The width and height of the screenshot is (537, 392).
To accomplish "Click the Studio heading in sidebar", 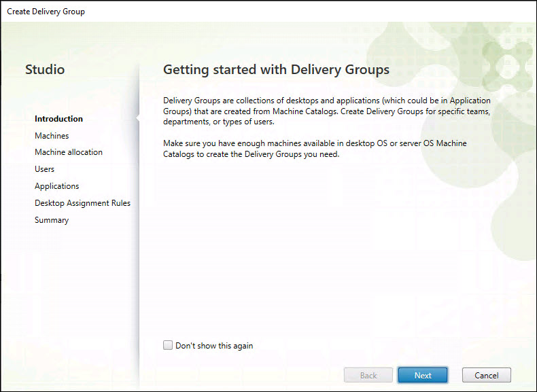I will coord(45,69).
